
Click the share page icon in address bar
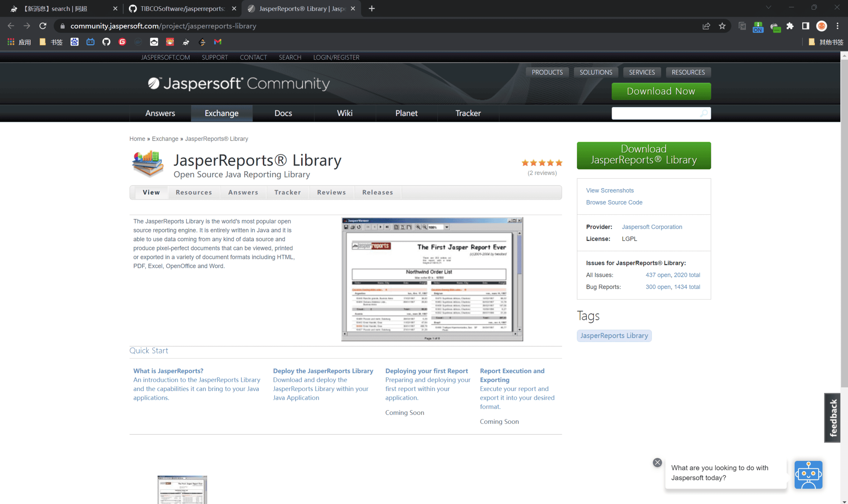coord(706,26)
